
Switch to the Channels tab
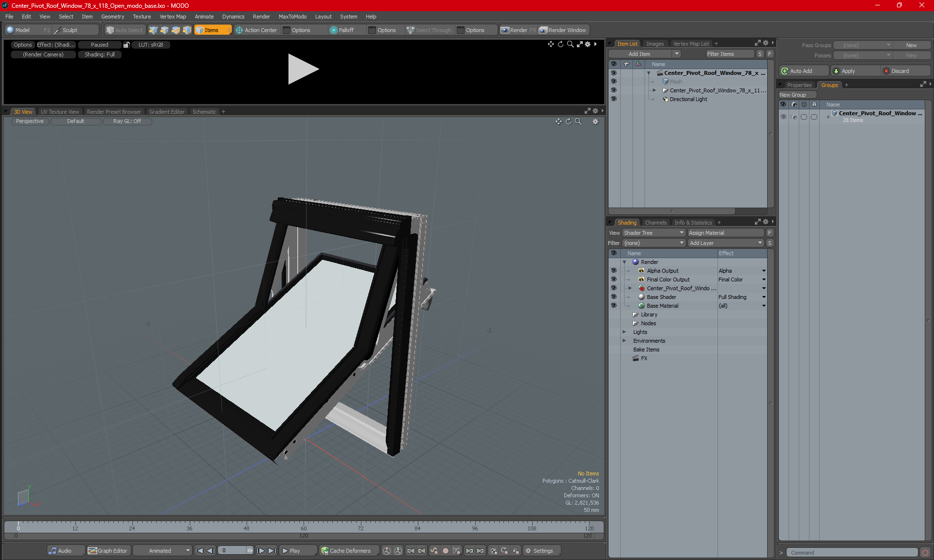(x=656, y=223)
